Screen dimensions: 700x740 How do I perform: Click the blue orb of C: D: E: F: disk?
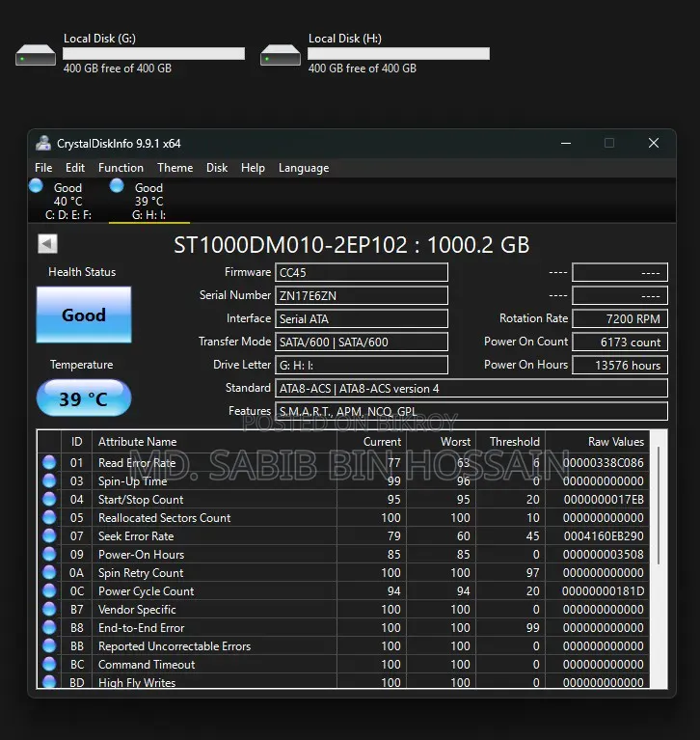pyautogui.click(x=36, y=186)
